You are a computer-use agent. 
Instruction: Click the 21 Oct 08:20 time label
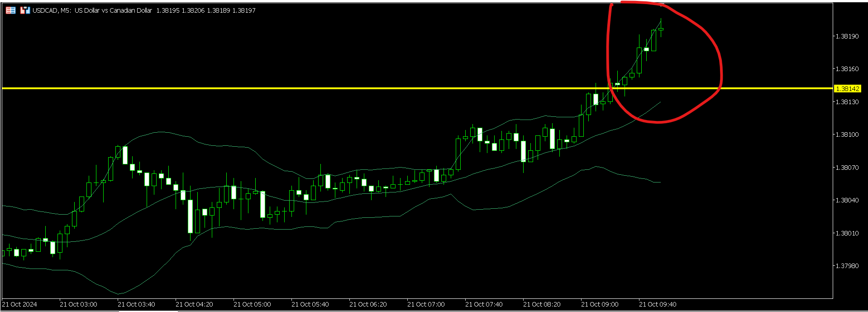(542, 304)
